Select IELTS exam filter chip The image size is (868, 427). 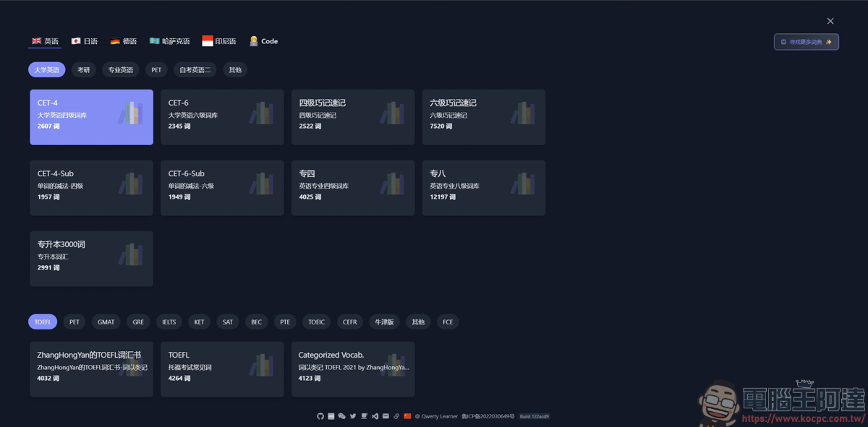(169, 322)
